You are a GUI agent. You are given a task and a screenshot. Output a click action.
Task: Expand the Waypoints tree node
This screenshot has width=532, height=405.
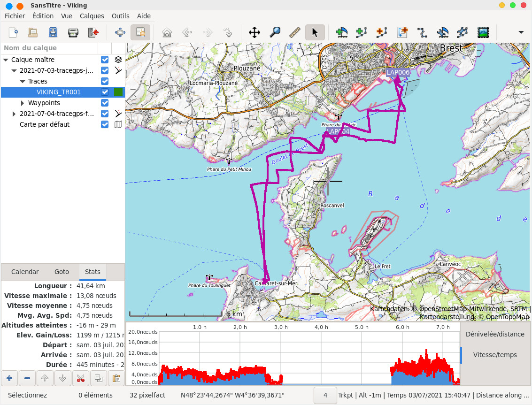pos(23,103)
